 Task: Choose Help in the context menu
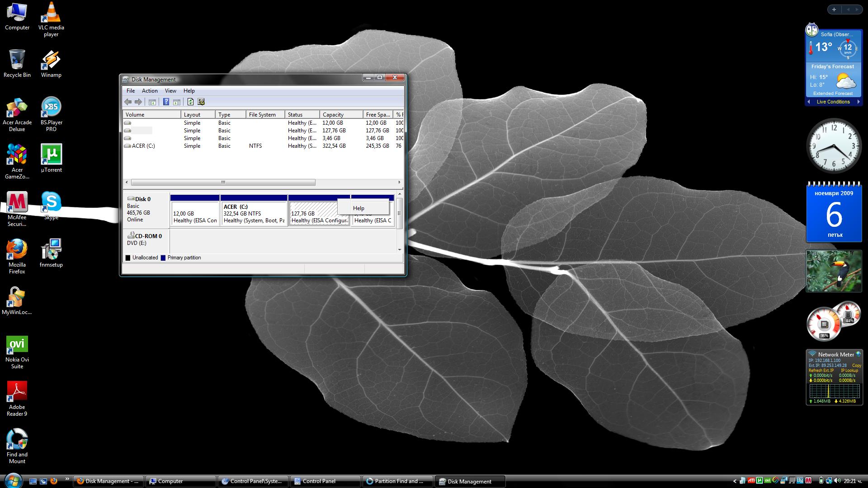(x=363, y=208)
